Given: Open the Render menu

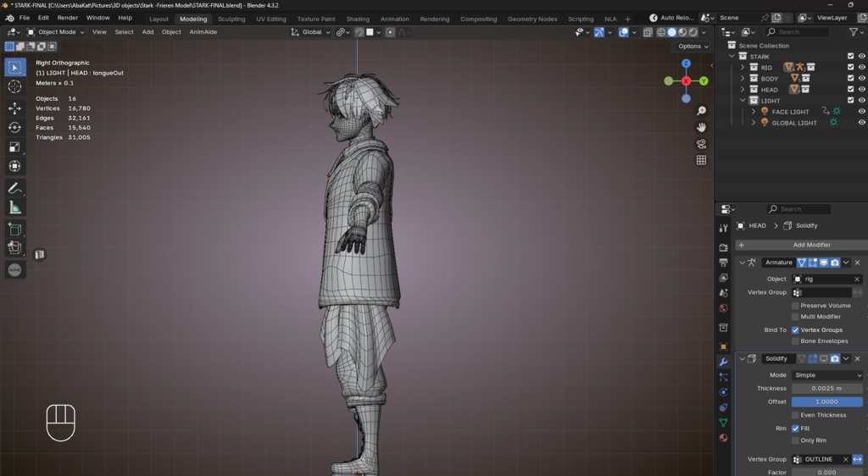Looking at the screenshot, I should [68, 18].
